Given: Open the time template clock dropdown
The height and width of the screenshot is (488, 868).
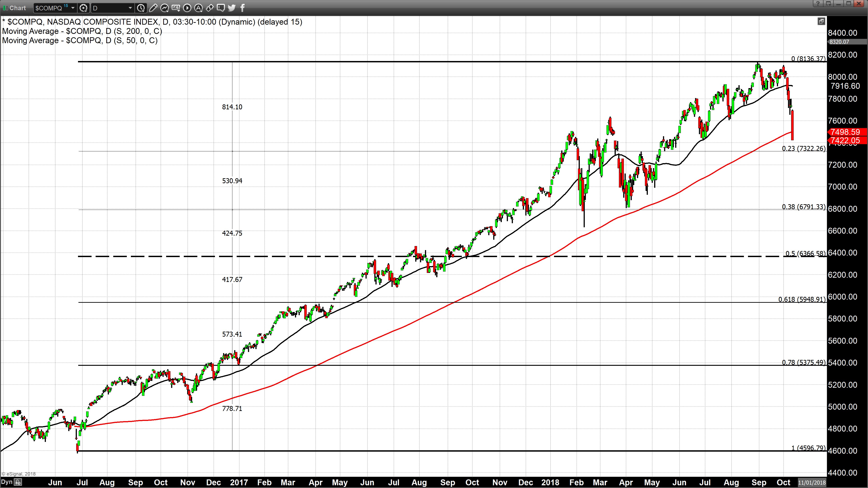Looking at the screenshot, I should [x=141, y=8].
